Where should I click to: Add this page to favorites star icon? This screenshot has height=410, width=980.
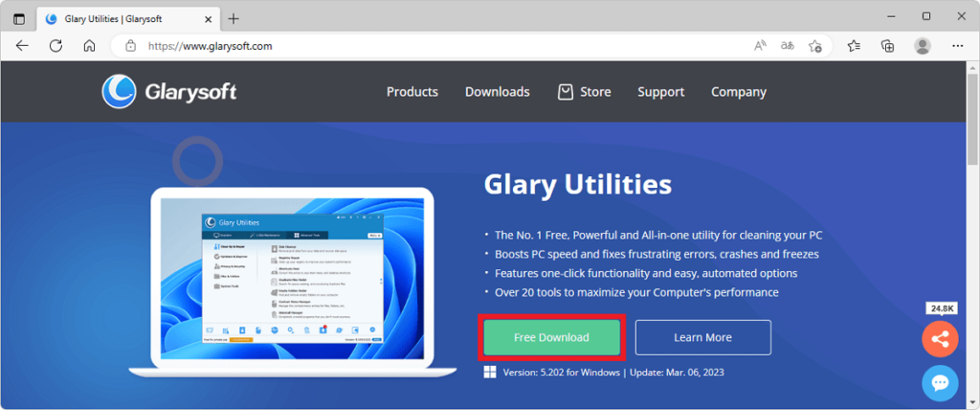pos(815,46)
